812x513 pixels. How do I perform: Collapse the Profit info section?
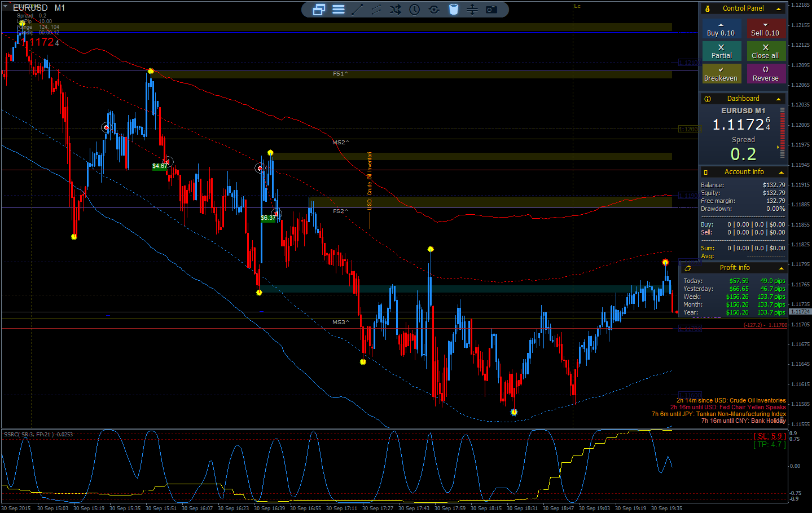click(781, 268)
